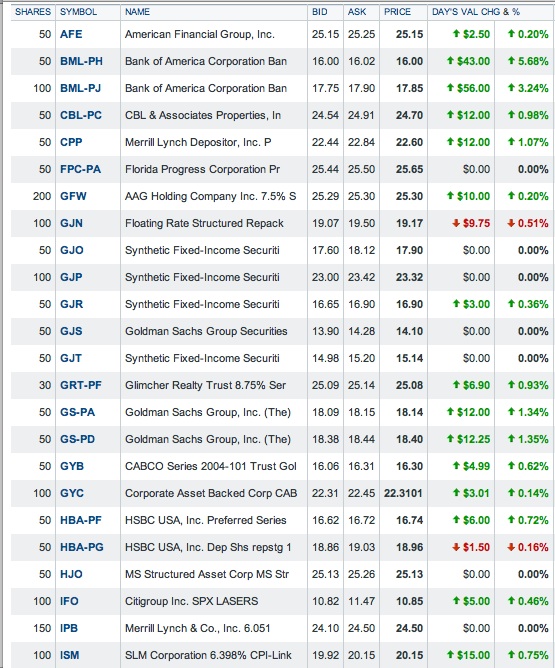
Task: Sort by the NAME column header
Action: coord(137,12)
